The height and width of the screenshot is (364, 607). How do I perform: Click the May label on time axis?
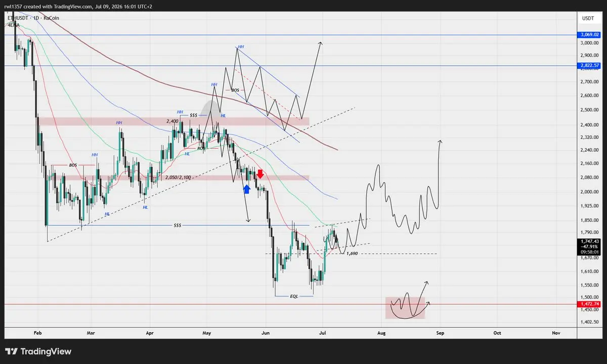[x=206, y=333]
